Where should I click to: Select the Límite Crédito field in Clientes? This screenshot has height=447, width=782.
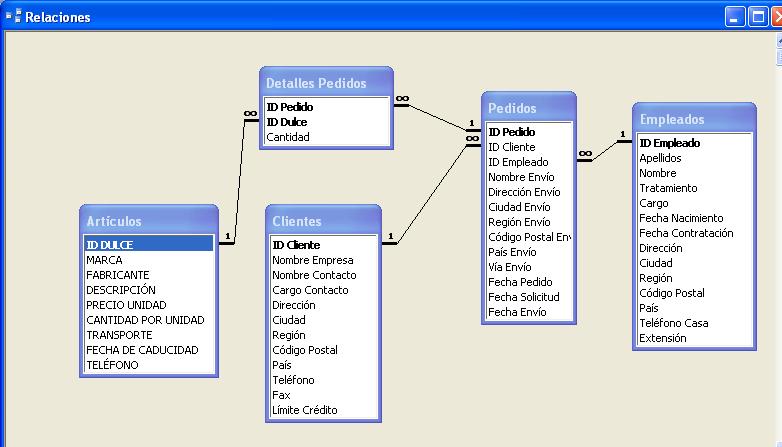305,410
